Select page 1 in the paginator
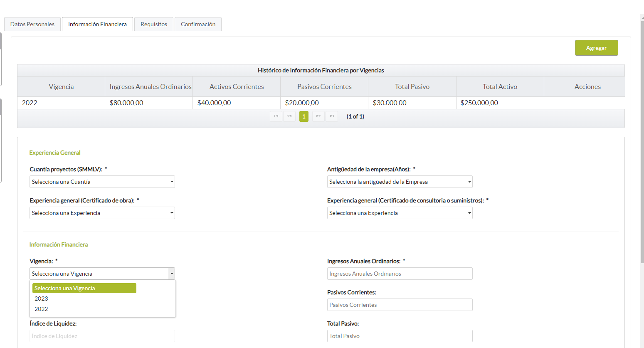The width and height of the screenshot is (644, 348). (x=304, y=116)
